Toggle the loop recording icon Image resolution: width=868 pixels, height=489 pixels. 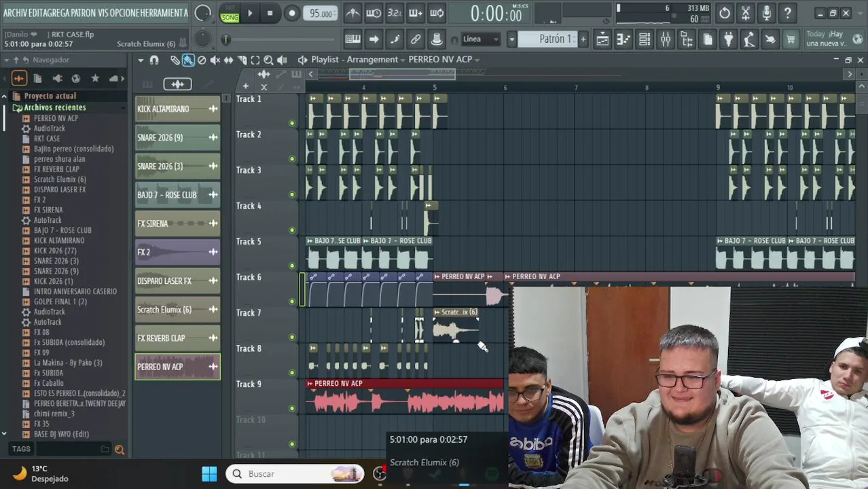click(437, 13)
